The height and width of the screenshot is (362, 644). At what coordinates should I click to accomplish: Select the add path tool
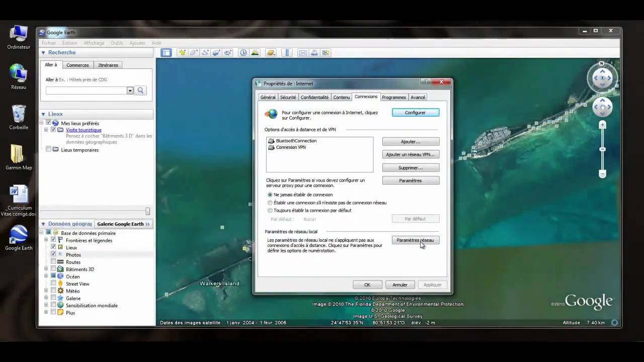205,53
